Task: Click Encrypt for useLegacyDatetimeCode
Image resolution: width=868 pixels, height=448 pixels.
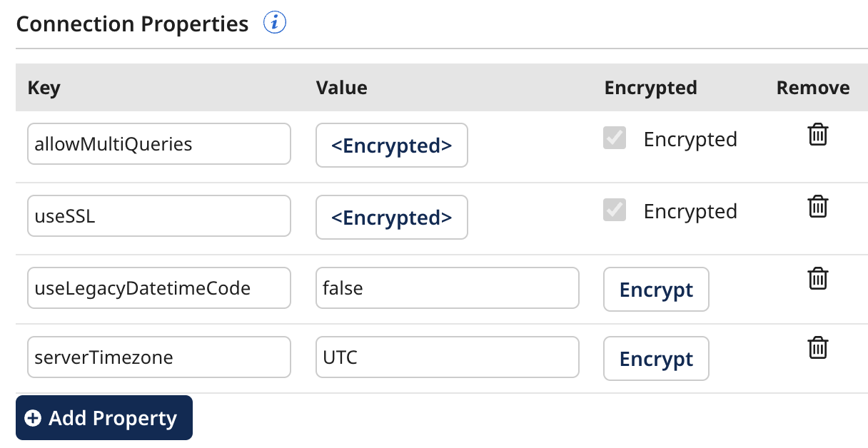Action: click(x=655, y=289)
